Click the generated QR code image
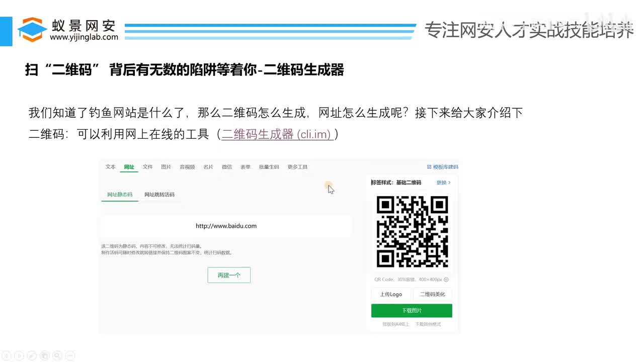644x362 pixels. pyautogui.click(x=412, y=231)
